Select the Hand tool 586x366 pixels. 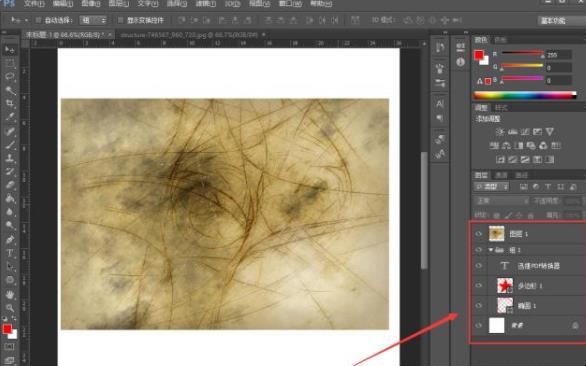[10, 294]
